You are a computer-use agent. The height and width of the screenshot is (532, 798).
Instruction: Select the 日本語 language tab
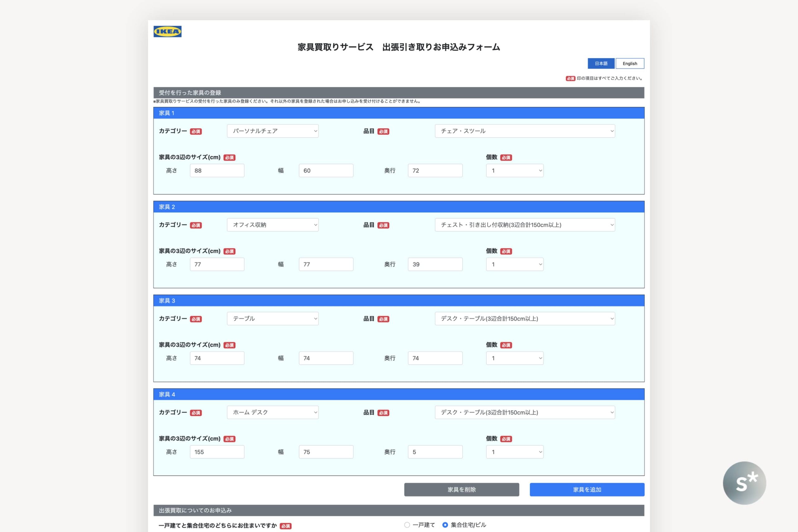(x=601, y=64)
